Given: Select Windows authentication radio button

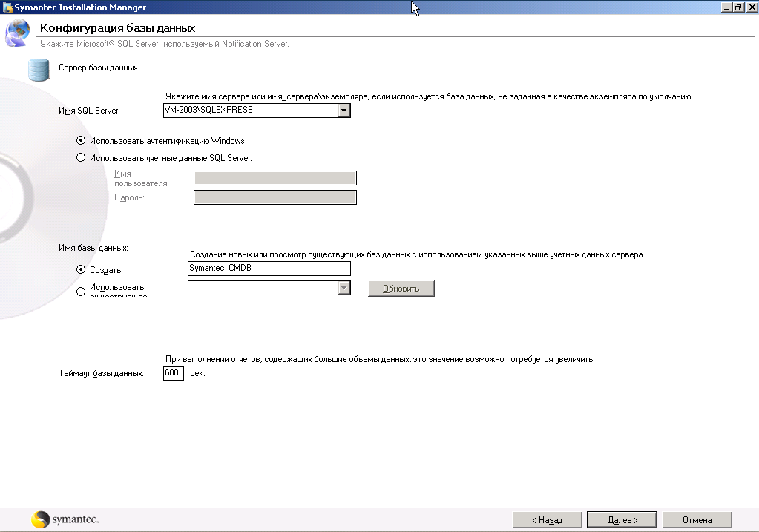Looking at the screenshot, I should 81,140.
